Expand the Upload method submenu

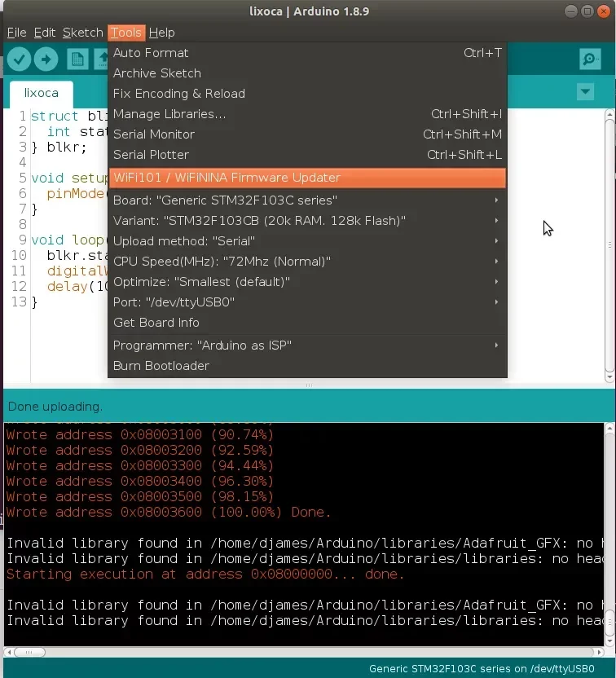307,241
